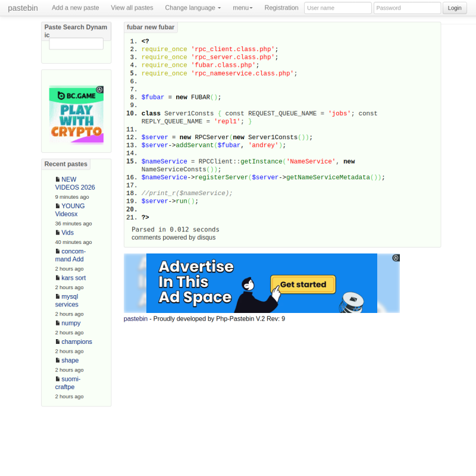Image resolution: width=476 pixels, height=476 pixels.
Task: Click the file icon next to kars sort
Action: coord(58,278)
